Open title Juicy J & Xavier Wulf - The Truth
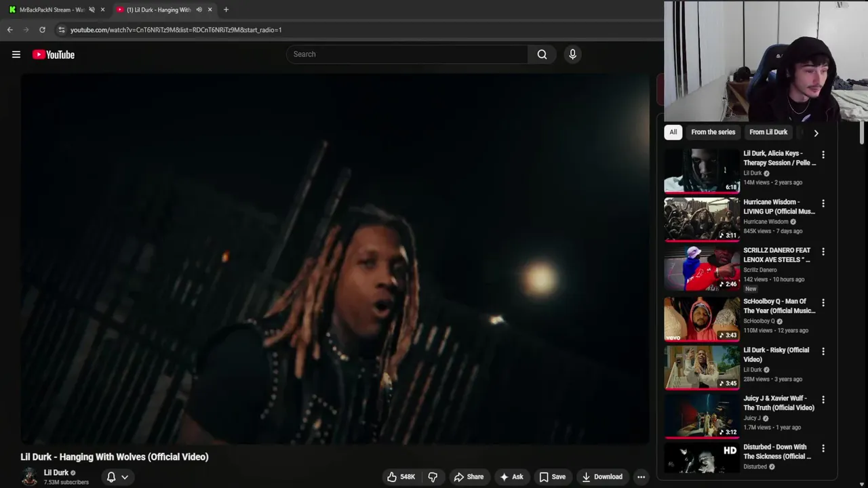This screenshot has height=488, width=868. click(x=778, y=403)
